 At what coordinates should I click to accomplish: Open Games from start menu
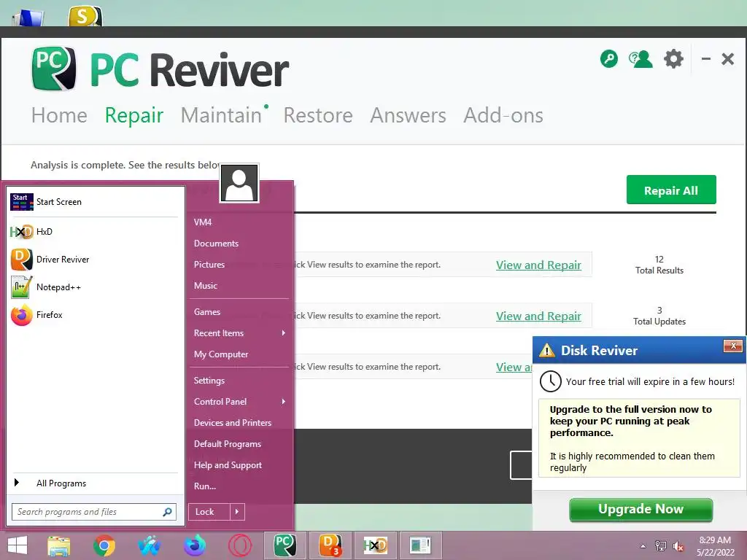[207, 312]
